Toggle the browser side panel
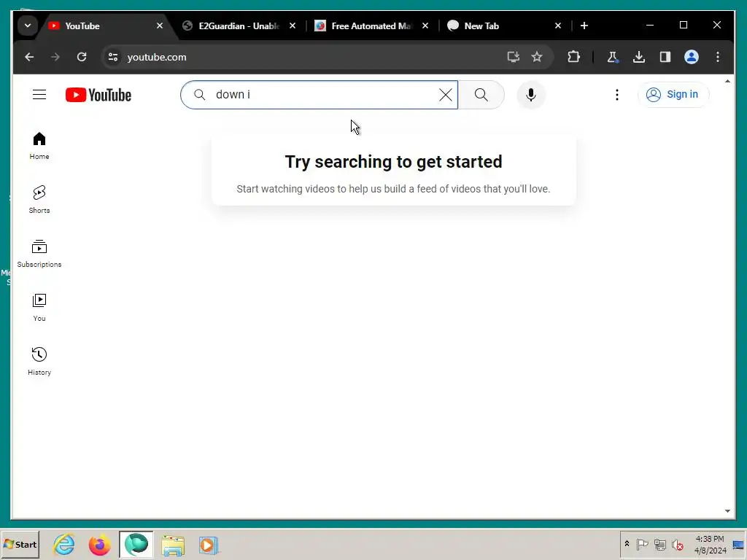Image resolution: width=747 pixels, height=560 pixels. point(665,57)
